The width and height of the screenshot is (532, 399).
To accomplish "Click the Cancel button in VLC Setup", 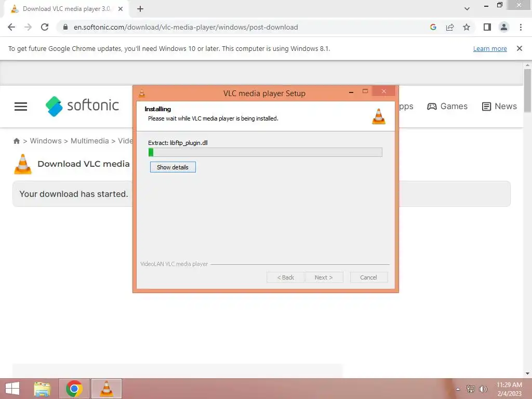I will 368,277.
